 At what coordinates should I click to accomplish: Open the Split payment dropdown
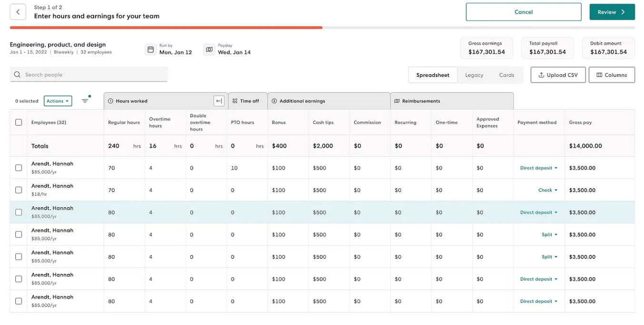(548, 234)
